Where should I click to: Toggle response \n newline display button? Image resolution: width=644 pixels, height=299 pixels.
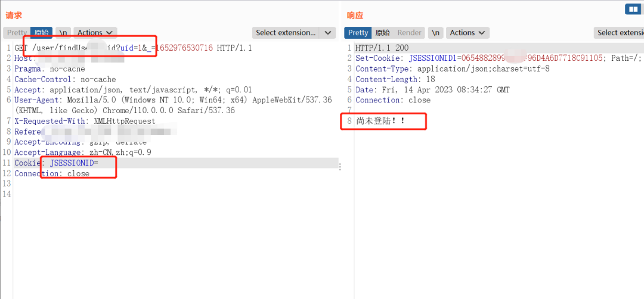coord(436,33)
